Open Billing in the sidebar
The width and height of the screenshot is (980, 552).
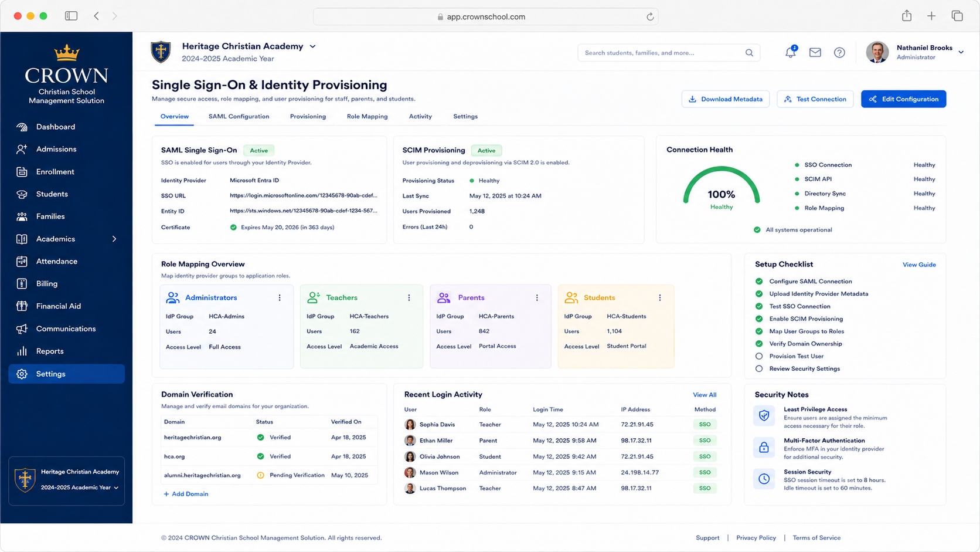[x=66, y=284]
